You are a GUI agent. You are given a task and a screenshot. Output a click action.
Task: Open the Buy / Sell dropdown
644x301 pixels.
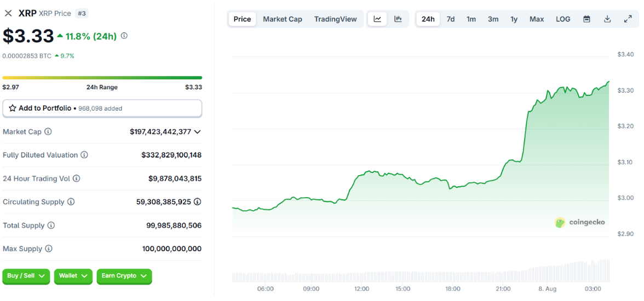pyautogui.click(x=26, y=276)
